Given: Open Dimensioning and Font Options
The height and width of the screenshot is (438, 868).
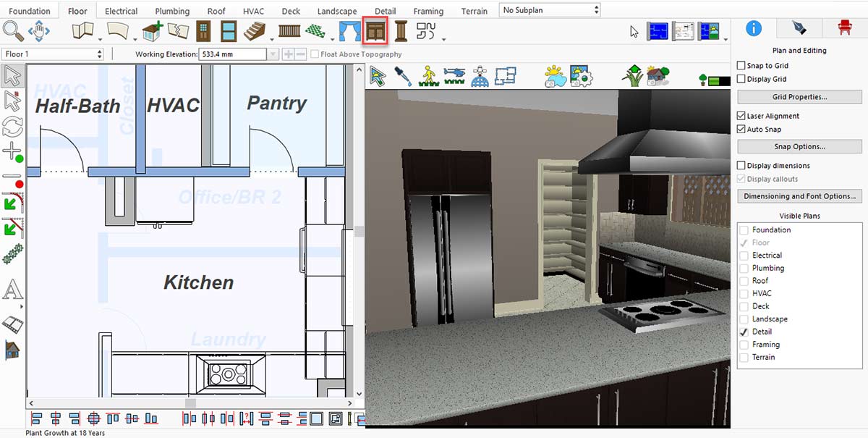Looking at the screenshot, I should pyautogui.click(x=799, y=196).
